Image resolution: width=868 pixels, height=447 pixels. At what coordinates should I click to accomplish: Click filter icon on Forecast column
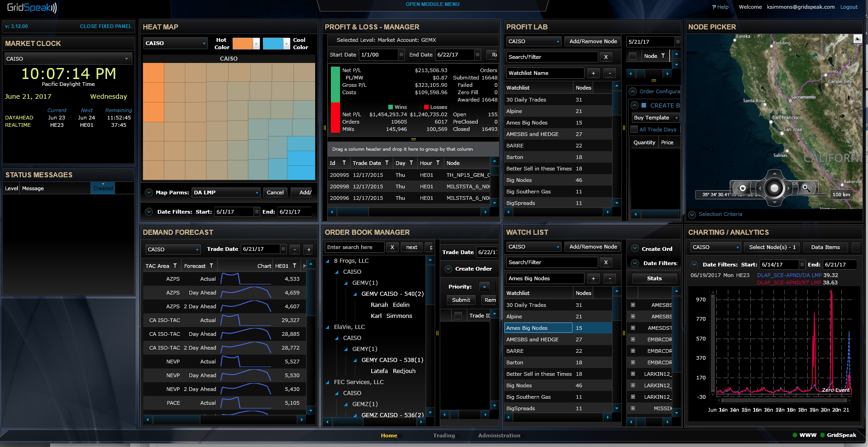click(x=211, y=266)
